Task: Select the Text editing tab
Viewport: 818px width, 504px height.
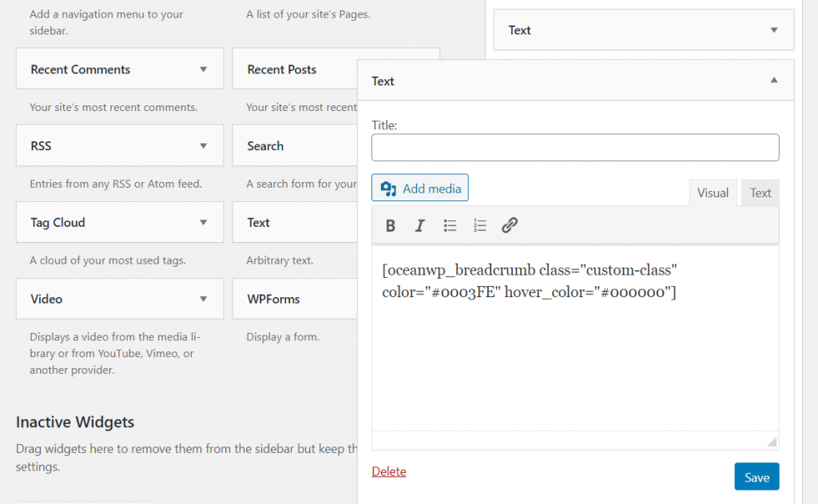Action: [759, 192]
